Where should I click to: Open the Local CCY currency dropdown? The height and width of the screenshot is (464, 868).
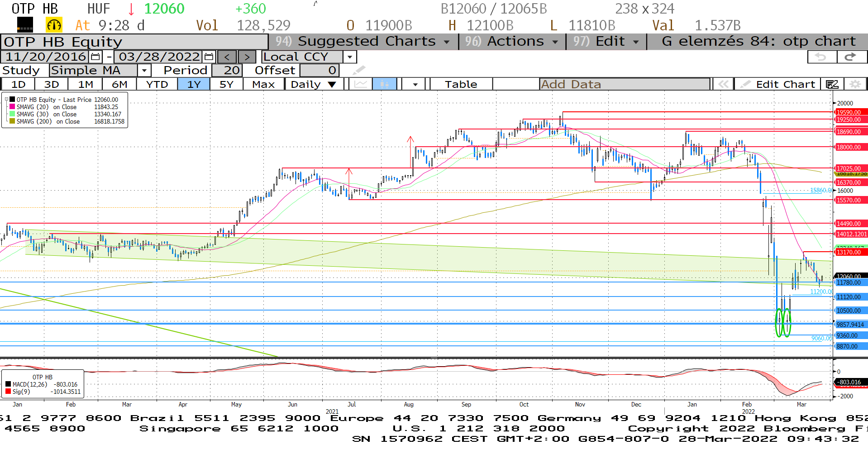[x=349, y=57]
